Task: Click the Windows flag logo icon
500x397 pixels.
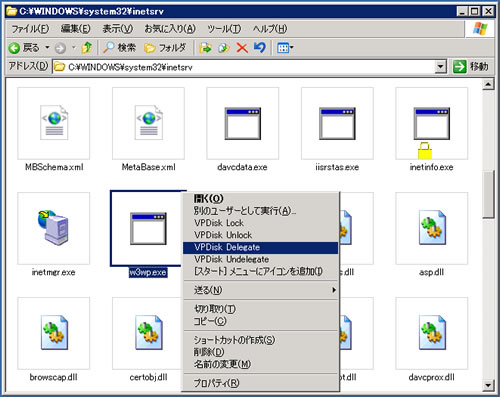Action: pos(480,29)
